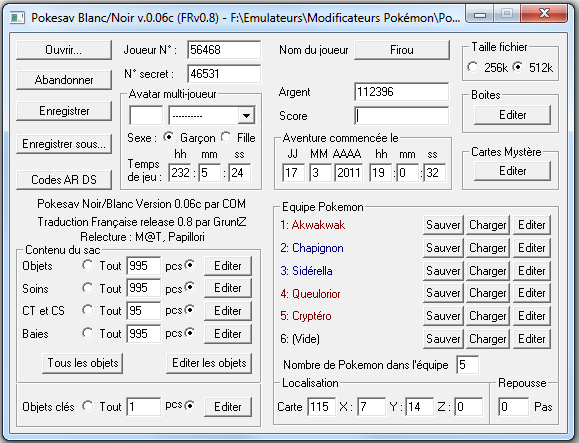Click Charger for slot 6 (Vide)
The width and height of the screenshot is (579, 443).
[487, 339]
